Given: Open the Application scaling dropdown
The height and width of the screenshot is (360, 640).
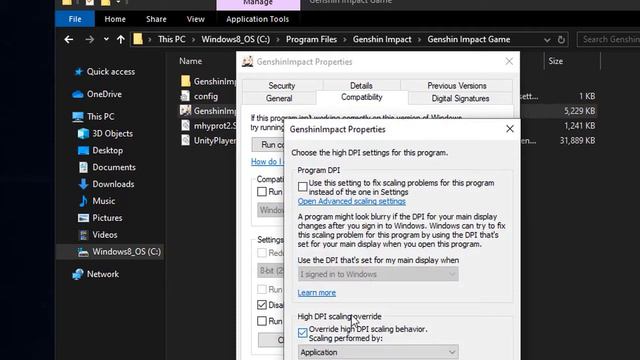Looking at the screenshot, I should pos(378,352).
